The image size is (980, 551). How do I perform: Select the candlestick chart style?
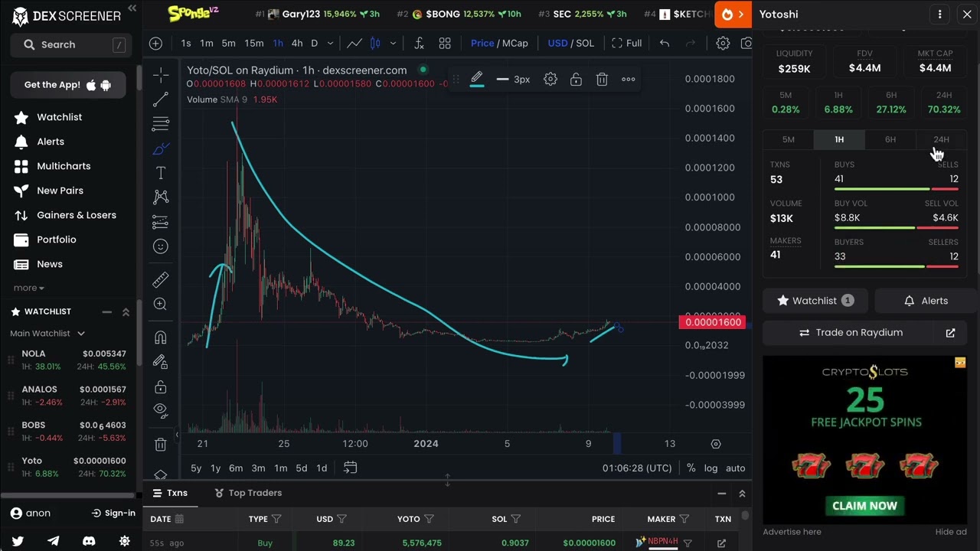pos(375,44)
